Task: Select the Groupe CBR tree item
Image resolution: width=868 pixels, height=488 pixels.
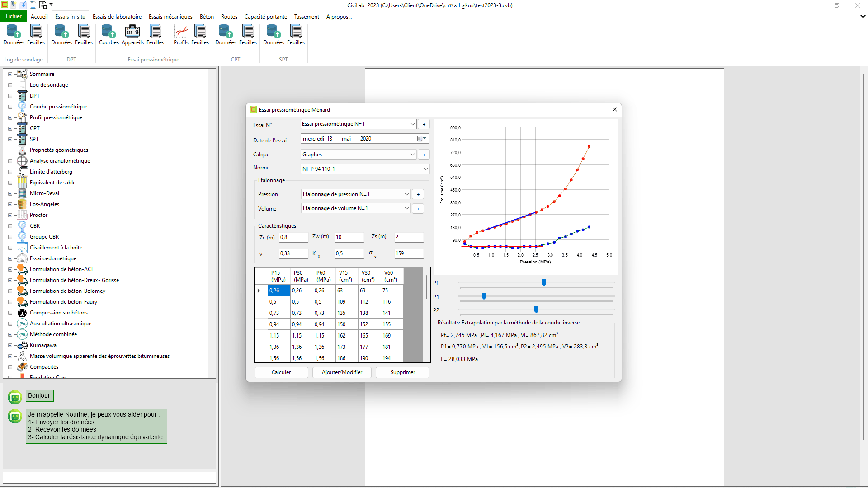Action: tap(44, 237)
